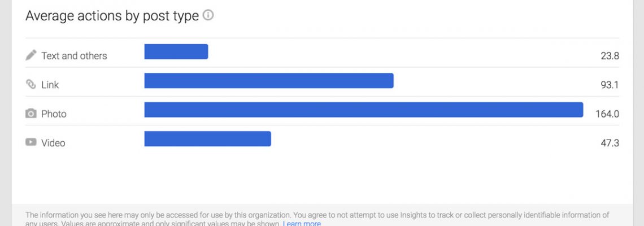Click the "Average actions by post type" heading
This screenshot has height=226, width=644.
pos(112,16)
